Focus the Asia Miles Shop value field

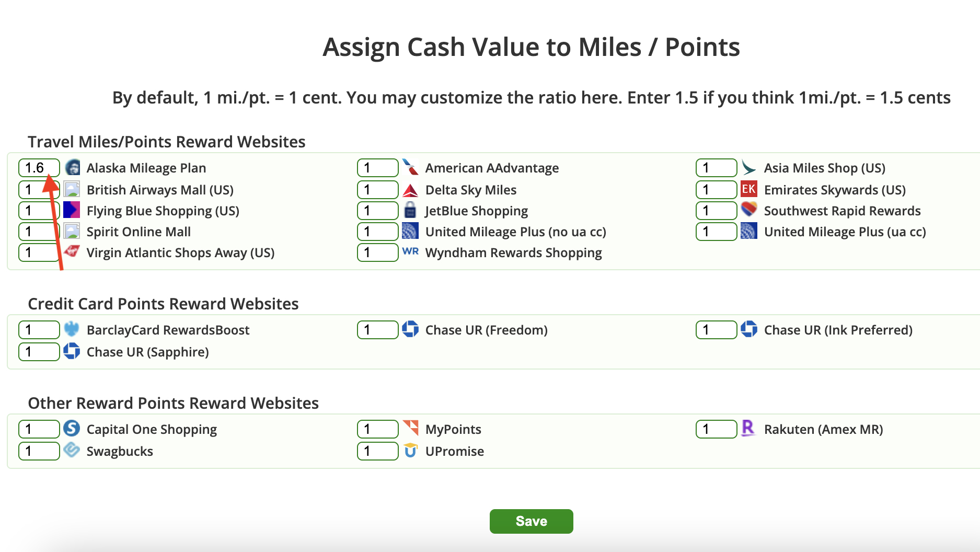717,168
